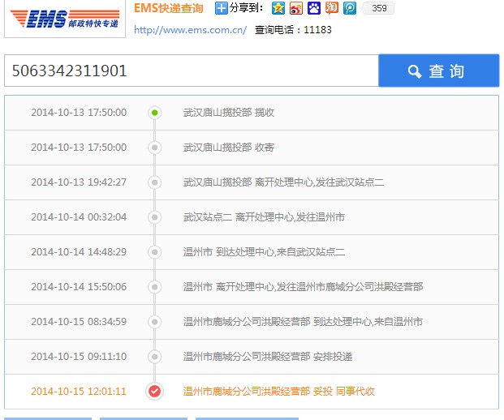Click the EMS快递查询 title
The image size is (504, 420).
[x=169, y=8]
